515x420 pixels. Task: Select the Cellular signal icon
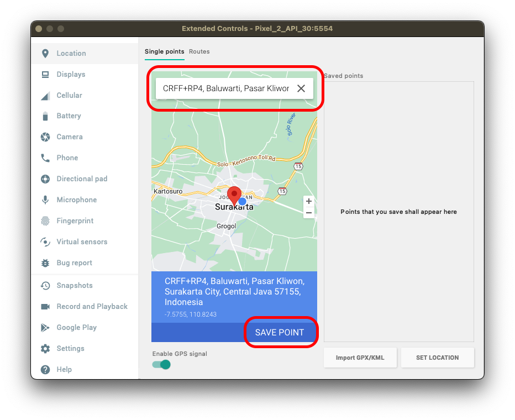pyautogui.click(x=45, y=96)
